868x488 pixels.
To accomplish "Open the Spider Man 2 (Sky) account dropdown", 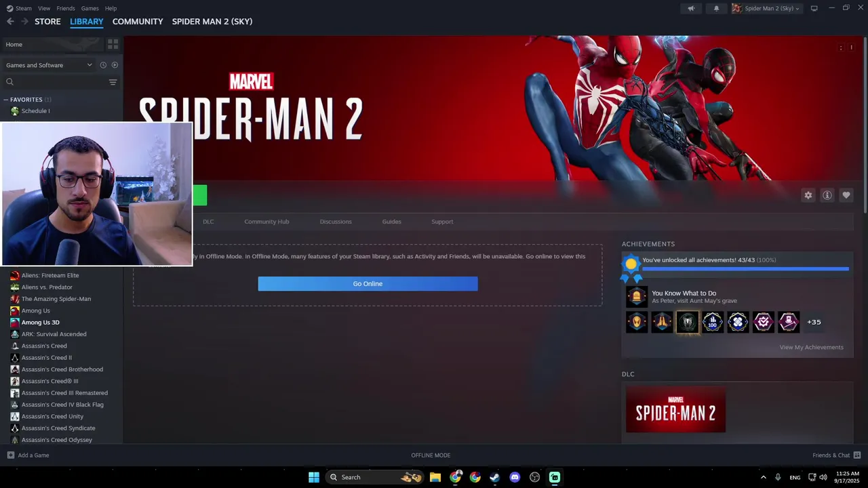I will pyautogui.click(x=766, y=8).
